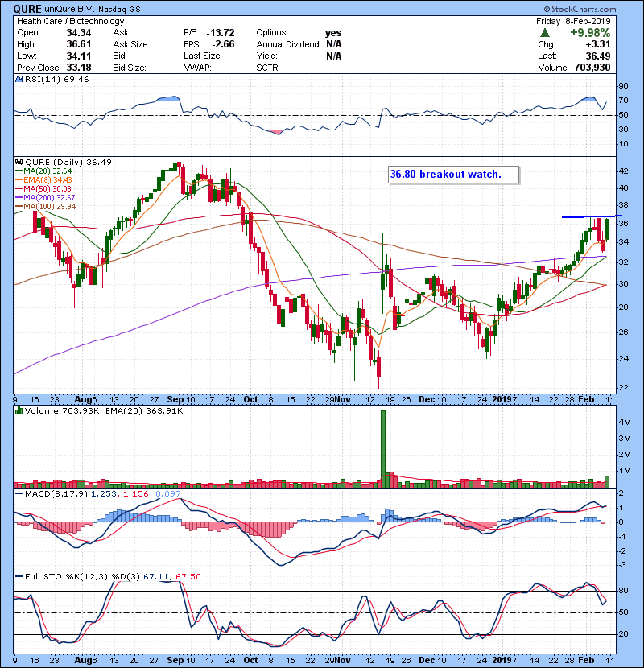
Task: Click the 2019 label on the price date axis
Action: pos(502,400)
